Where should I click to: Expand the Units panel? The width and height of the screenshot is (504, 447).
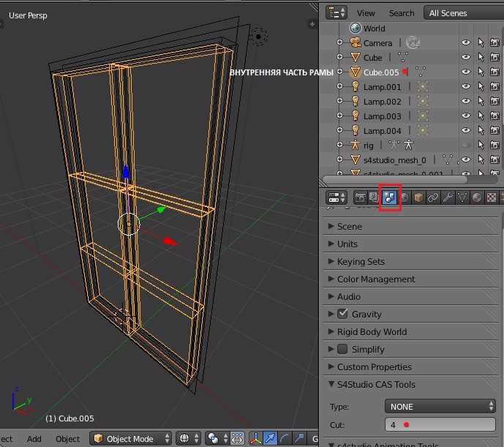[x=410, y=244]
